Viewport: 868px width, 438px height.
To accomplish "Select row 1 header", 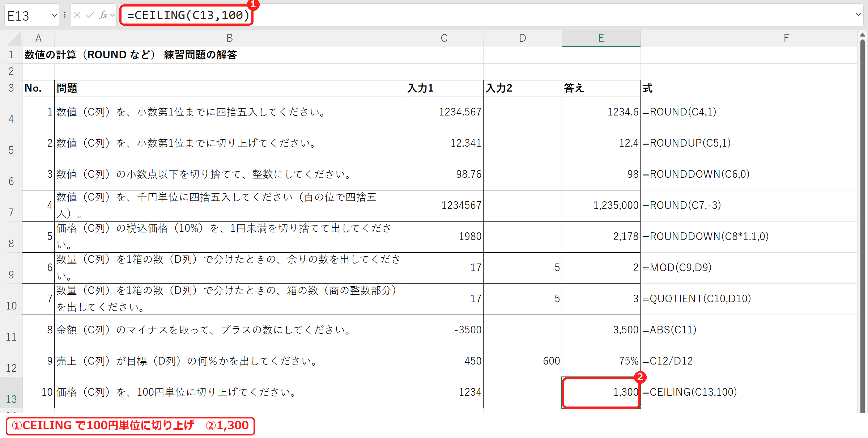I will pyautogui.click(x=11, y=55).
